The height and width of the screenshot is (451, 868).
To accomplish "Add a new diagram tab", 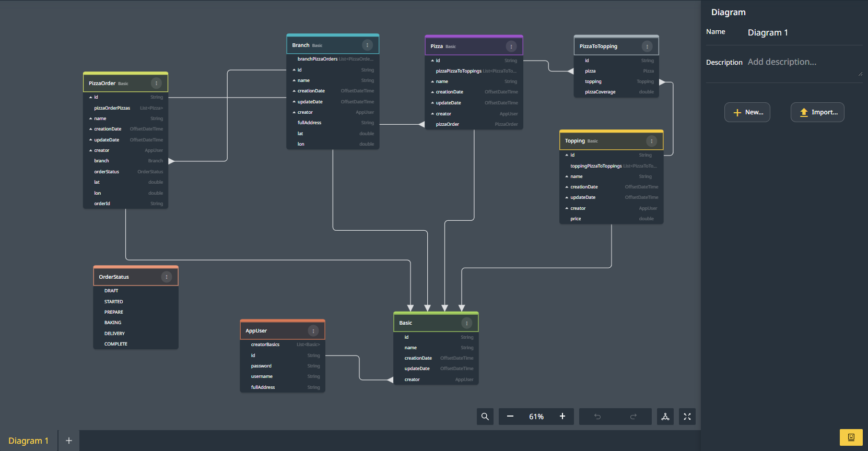I will click(x=68, y=441).
